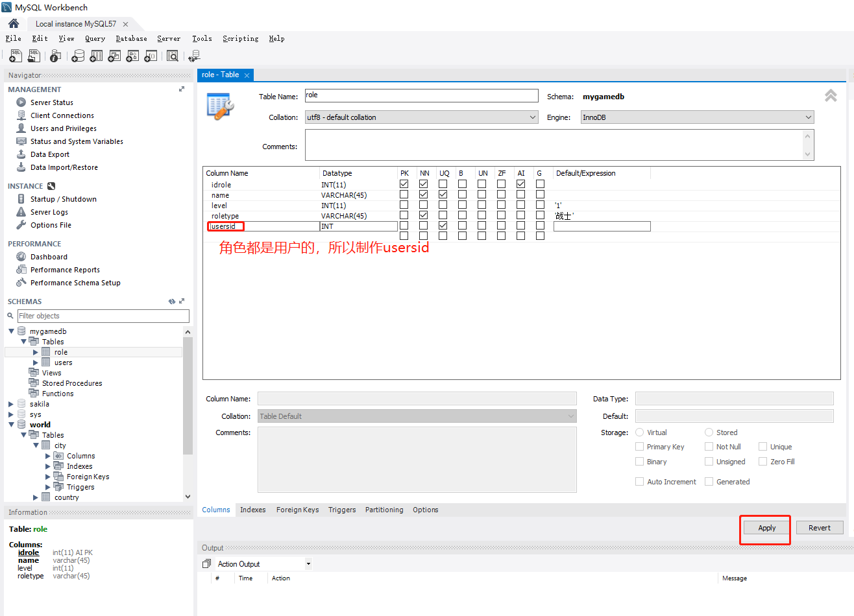The width and height of the screenshot is (854, 616).
Task: Open Client Connections in Navigator
Action: point(62,115)
